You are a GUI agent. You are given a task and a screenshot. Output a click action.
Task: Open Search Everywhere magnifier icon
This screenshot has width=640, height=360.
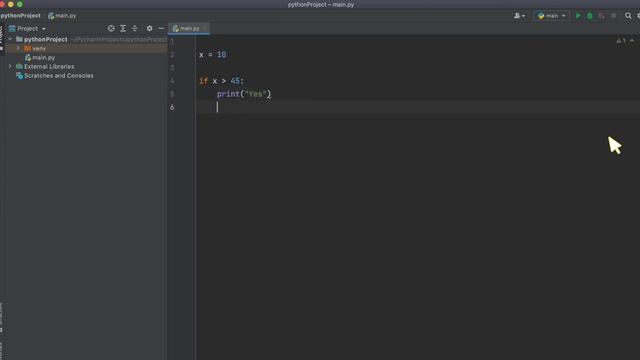[x=628, y=16]
